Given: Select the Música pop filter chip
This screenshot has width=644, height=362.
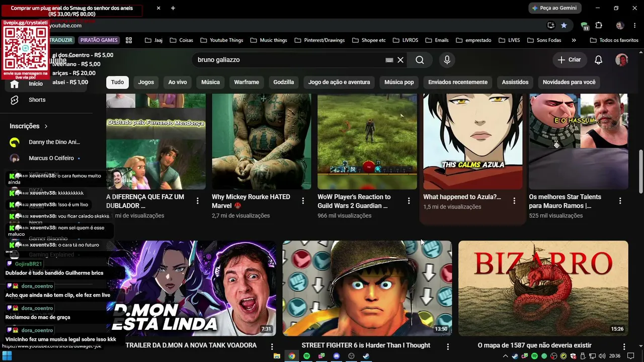Looking at the screenshot, I should tap(399, 82).
